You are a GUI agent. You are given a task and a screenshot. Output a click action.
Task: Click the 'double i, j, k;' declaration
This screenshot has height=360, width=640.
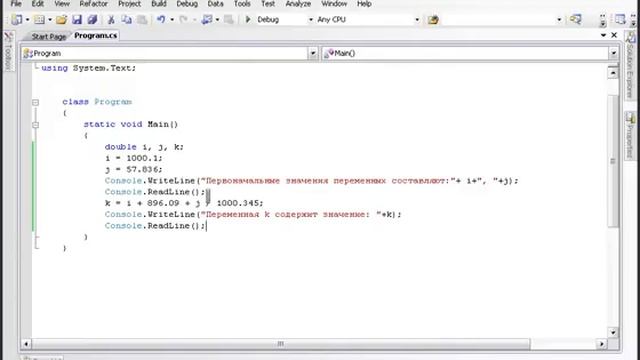pos(144,147)
